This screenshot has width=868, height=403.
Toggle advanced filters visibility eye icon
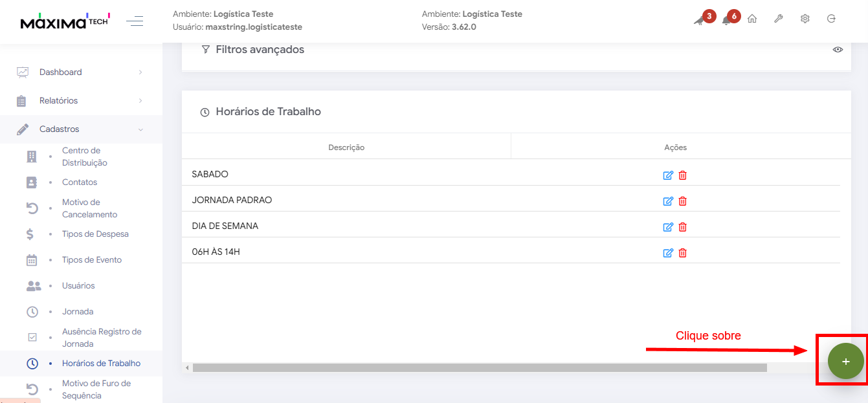(x=838, y=50)
